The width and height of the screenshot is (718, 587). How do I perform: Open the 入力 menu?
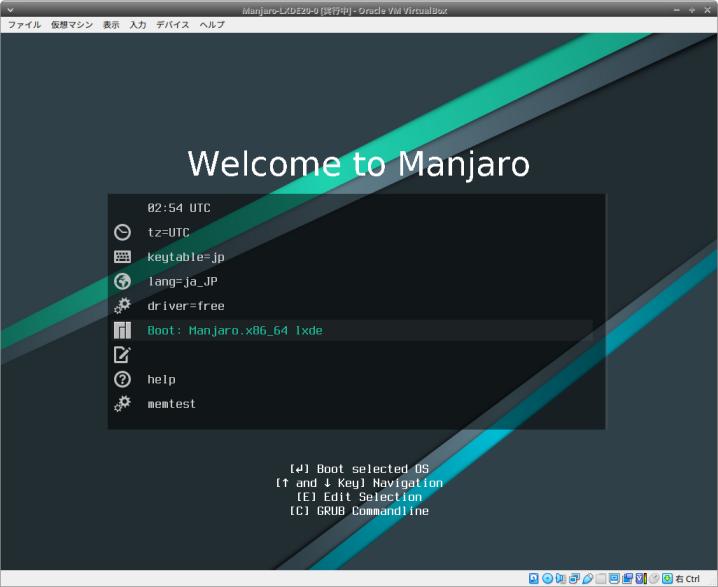tap(137, 25)
